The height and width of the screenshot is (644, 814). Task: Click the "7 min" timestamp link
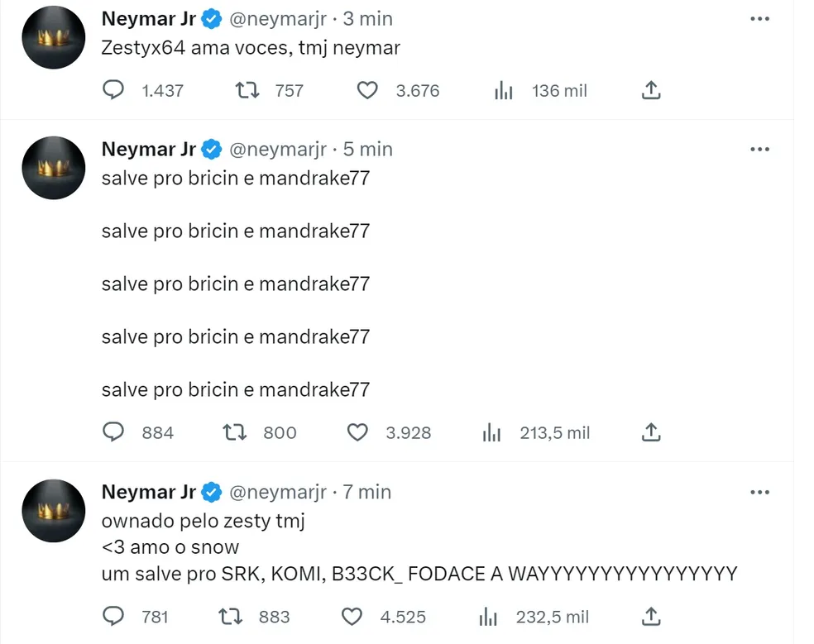coord(367,492)
